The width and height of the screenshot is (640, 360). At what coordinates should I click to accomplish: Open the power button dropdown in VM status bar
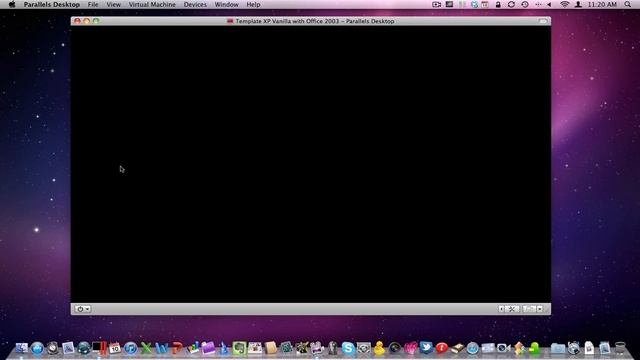83,309
